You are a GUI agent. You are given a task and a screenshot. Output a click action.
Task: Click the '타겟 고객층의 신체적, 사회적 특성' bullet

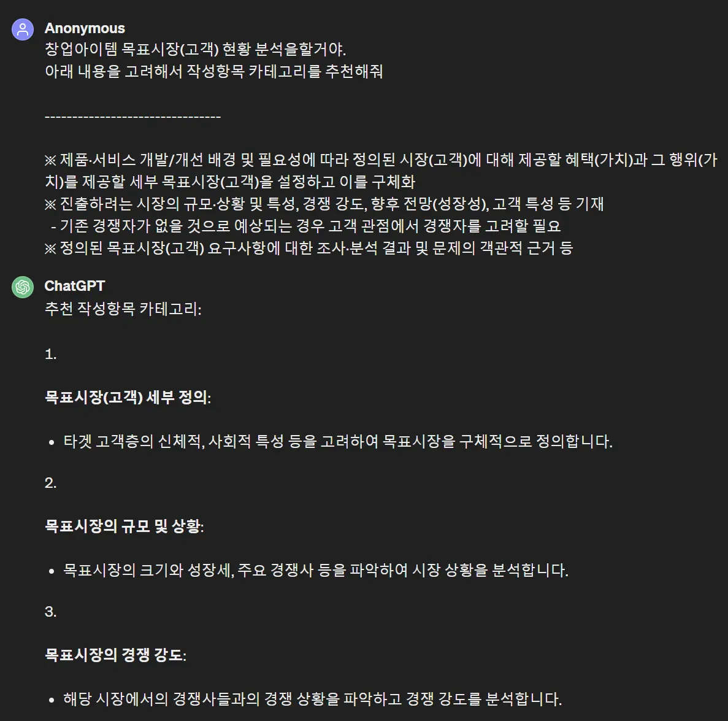pos(338,441)
